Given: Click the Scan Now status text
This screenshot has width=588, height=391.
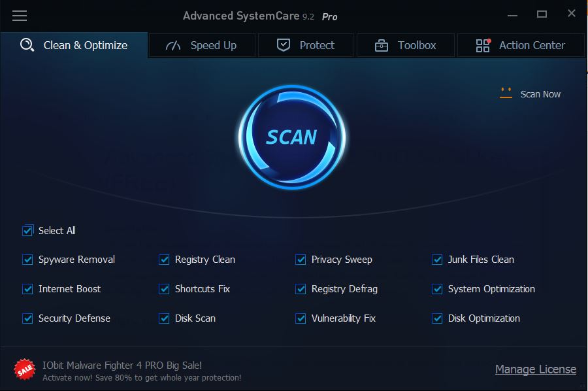Looking at the screenshot, I should pos(540,94).
